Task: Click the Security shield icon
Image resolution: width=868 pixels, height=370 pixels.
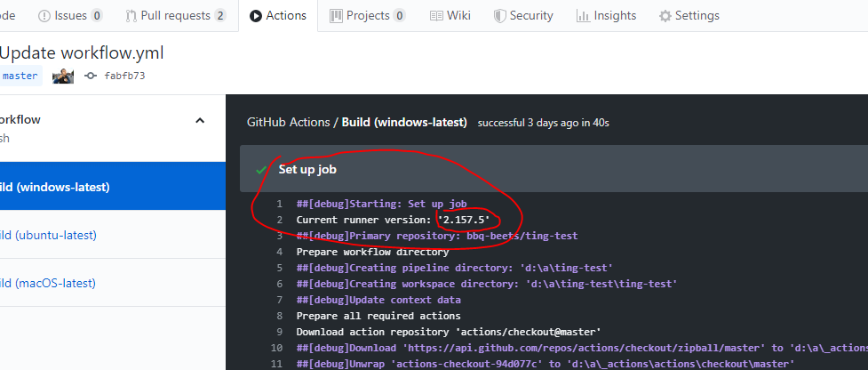Action: 500,16
